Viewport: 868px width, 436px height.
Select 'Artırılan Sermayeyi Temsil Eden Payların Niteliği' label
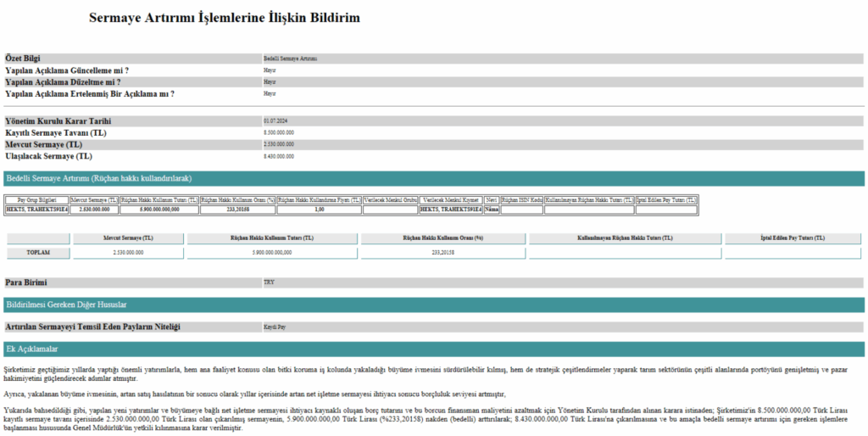tap(93, 327)
